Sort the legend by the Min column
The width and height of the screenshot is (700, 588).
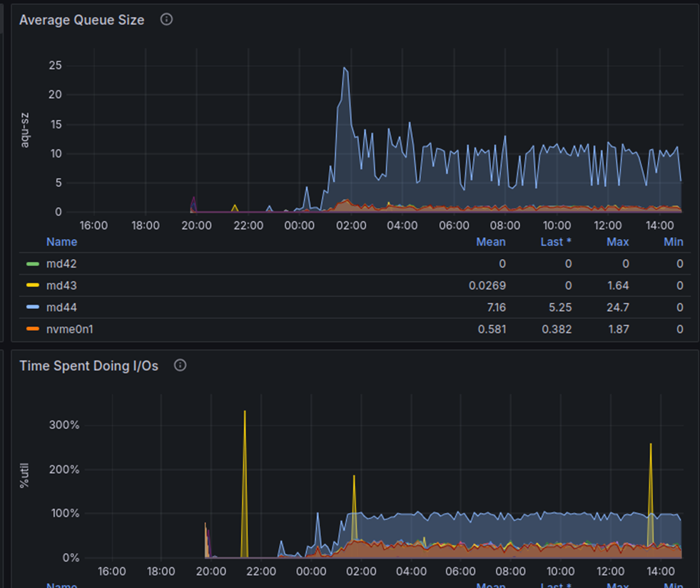pos(673,242)
